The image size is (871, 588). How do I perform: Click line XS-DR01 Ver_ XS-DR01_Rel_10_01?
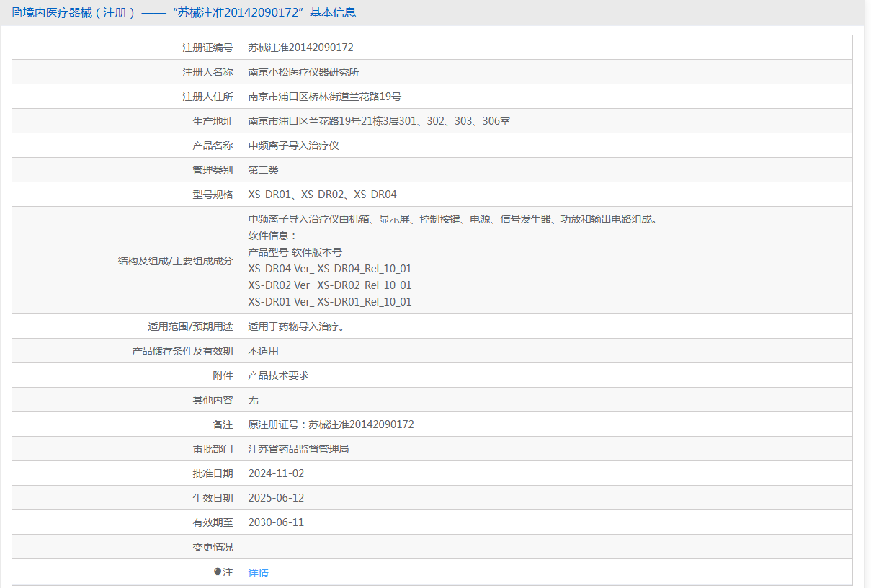(330, 302)
